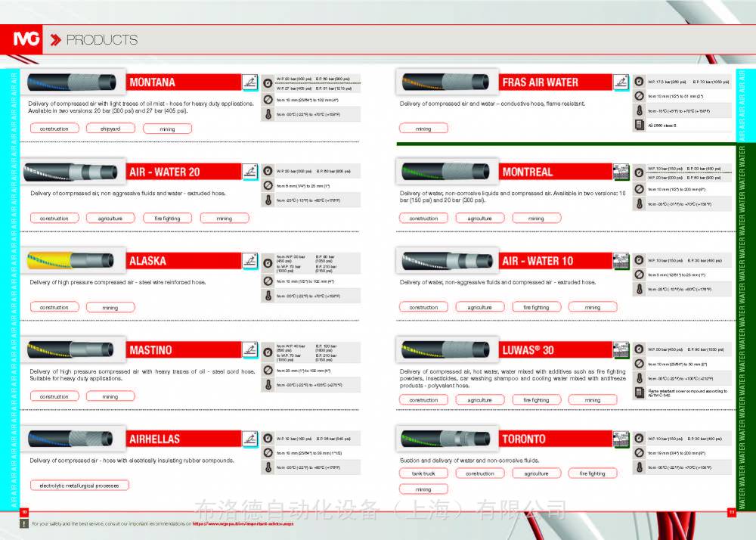This screenshot has width=756, height=540.
Task: Click the PRODUCTS heading in the header
Action: tap(101, 40)
